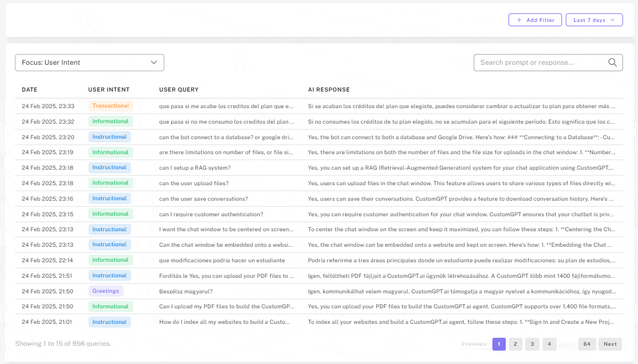Viewport: 638px width, 364px height.
Task: Go to page 4 of queries
Action: 549,344
